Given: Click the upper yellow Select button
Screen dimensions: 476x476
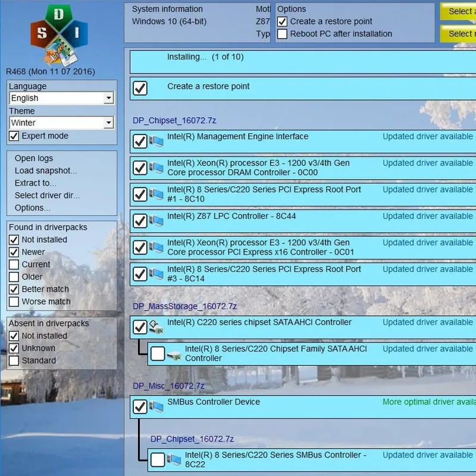Looking at the screenshot, I should tap(458, 11).
